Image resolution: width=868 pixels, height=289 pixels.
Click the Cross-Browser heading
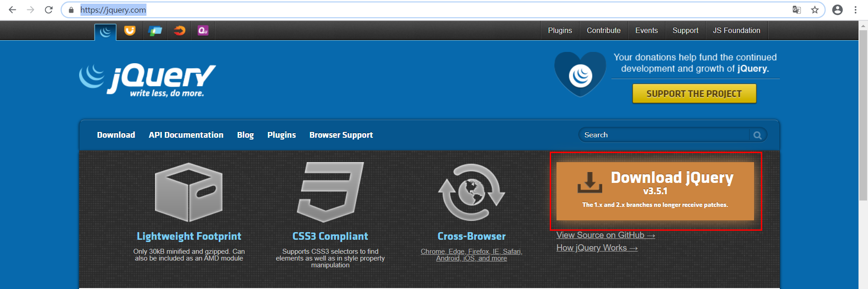tap(472, 236)
